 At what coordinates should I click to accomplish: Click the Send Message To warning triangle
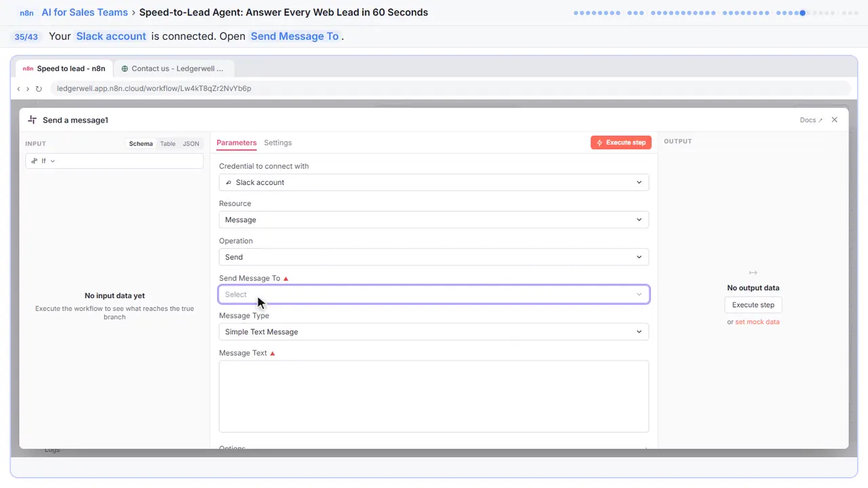coord(285,279)
